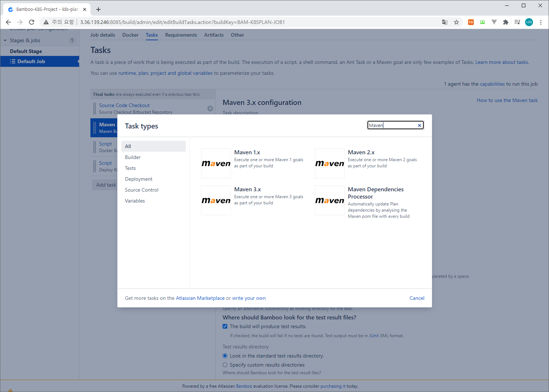The width and height of the screenshot is (549, 392).
Task: Collapse the Stages & jobs section
Action: 5,40
